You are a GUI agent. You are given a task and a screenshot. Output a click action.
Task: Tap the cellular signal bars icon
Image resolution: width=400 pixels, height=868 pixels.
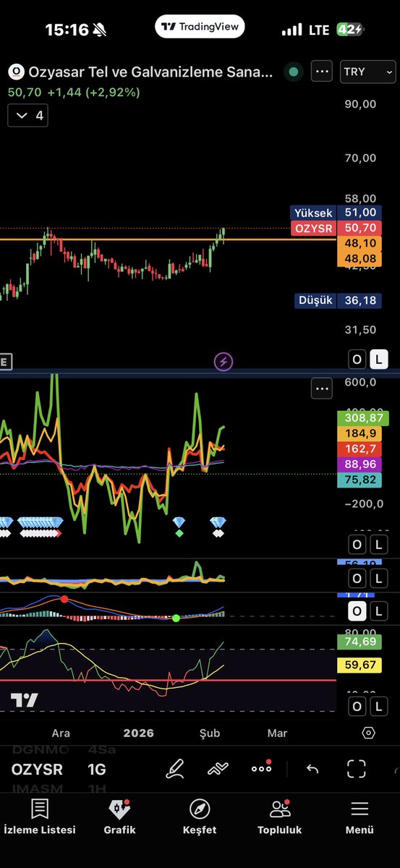(x=292, y=30)
